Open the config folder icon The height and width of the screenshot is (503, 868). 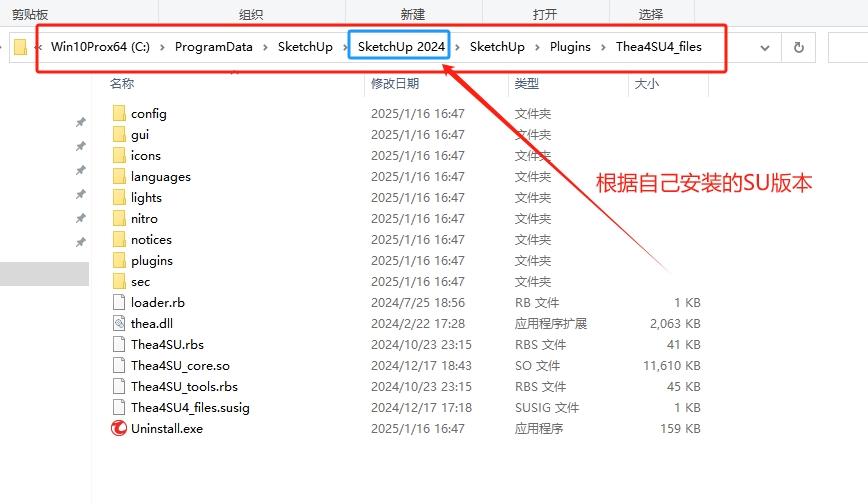click(119, 113)
